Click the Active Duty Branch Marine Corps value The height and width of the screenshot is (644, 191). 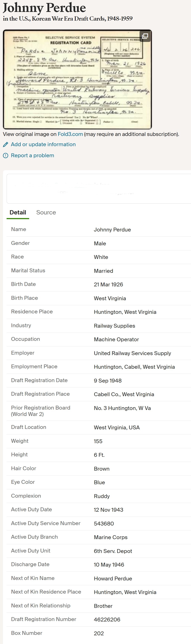111,537
